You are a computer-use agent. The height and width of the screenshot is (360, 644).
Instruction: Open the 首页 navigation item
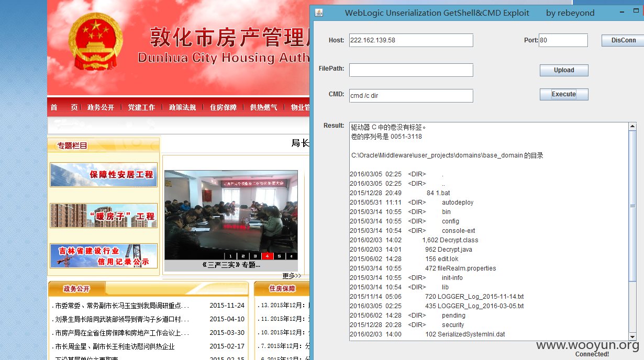coord(64,107)
